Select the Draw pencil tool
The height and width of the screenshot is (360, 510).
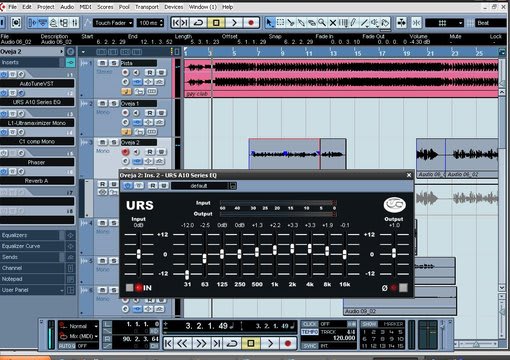353,23
